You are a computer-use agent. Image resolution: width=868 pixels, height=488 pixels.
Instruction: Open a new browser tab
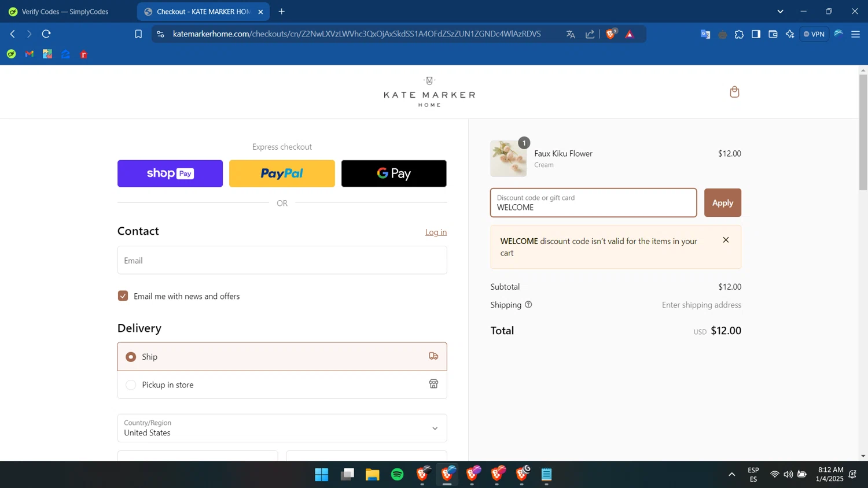pos(281,12)
